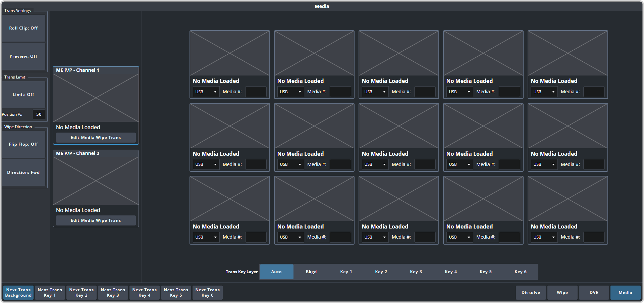Open USB dropdown in top row, second media slot
The width and height of the screenshot is (644, 303).
point(291,92)
